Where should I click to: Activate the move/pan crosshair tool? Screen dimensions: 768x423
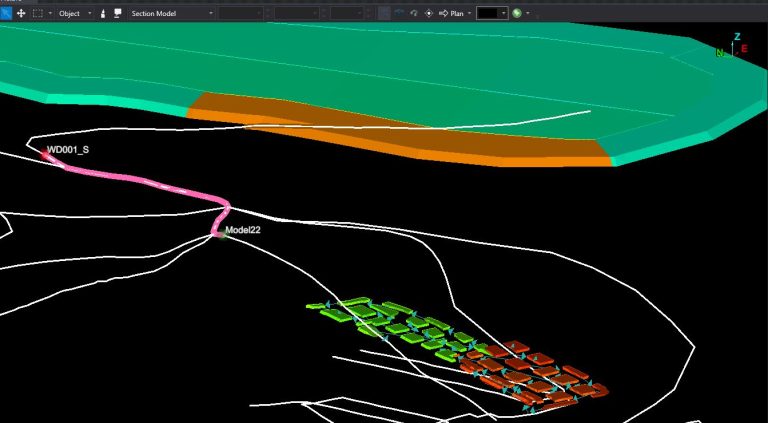[x=21, y=13]
